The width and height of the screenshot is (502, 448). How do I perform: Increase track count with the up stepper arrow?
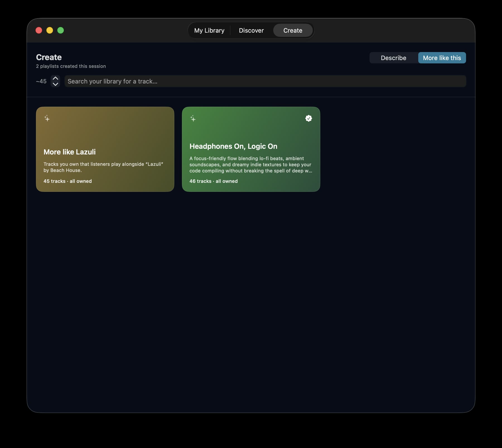click(55, 78)
